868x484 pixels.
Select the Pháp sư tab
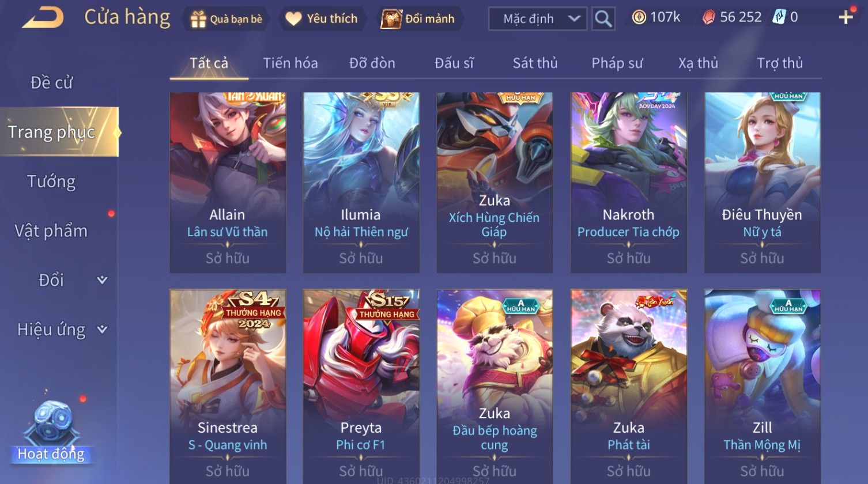[617, 63]
